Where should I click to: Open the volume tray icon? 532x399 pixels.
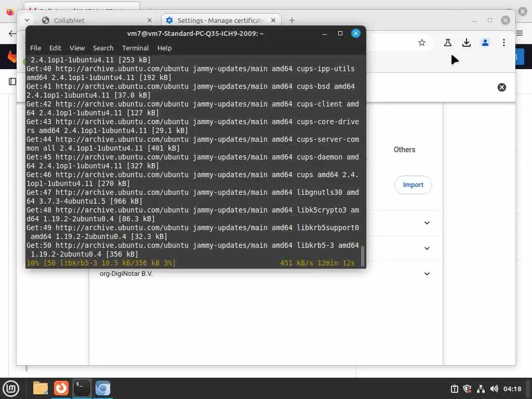494,389
